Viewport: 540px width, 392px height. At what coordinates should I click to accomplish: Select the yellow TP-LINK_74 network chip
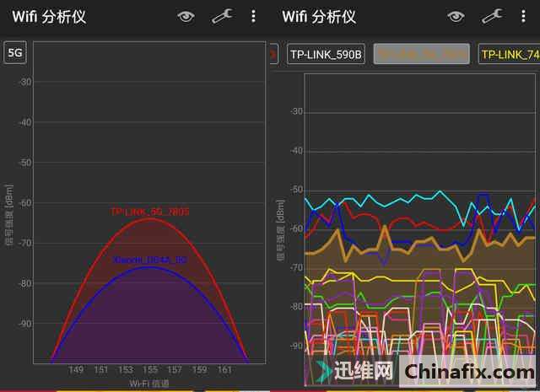pos(510,55)
